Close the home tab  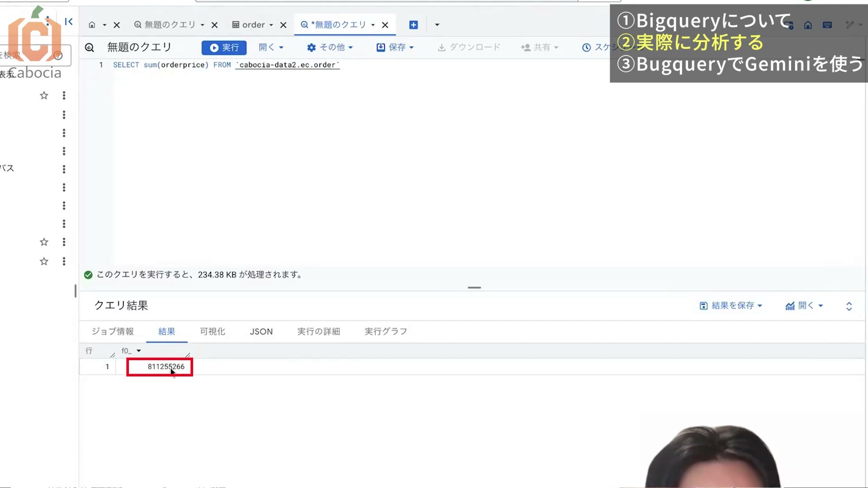(117, 25)
